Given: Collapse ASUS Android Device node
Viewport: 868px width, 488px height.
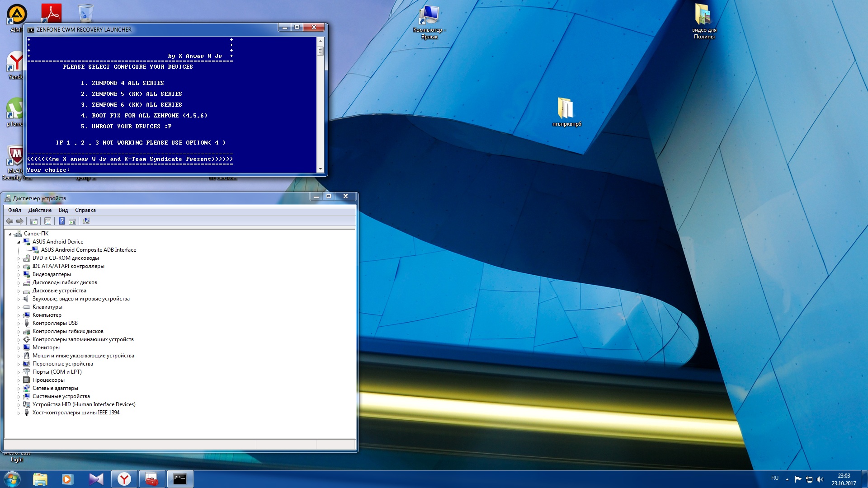Looking at the screenshot, I should point(19,242).
